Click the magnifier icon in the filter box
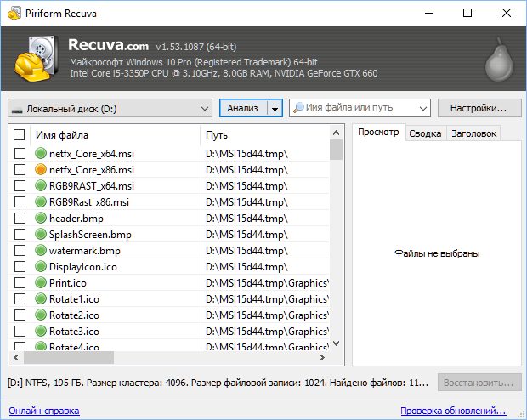 coord(298,108)
